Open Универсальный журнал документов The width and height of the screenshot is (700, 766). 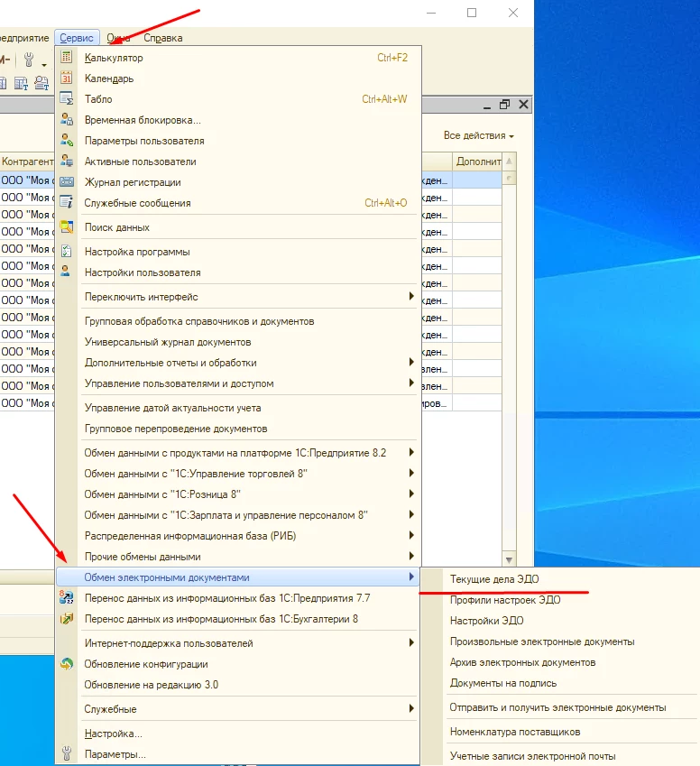168,342
